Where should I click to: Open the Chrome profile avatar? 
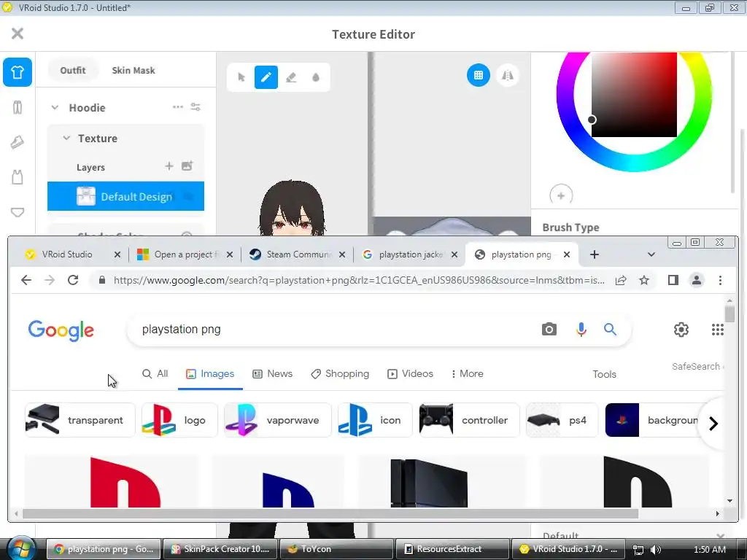(x=697, y=280)
